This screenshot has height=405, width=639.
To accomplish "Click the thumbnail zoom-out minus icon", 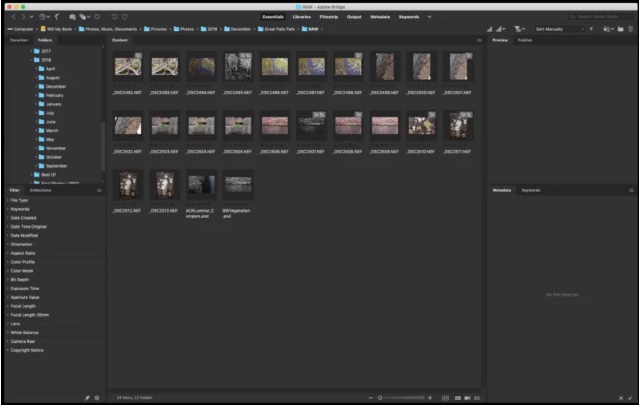I will pos(370,397).
